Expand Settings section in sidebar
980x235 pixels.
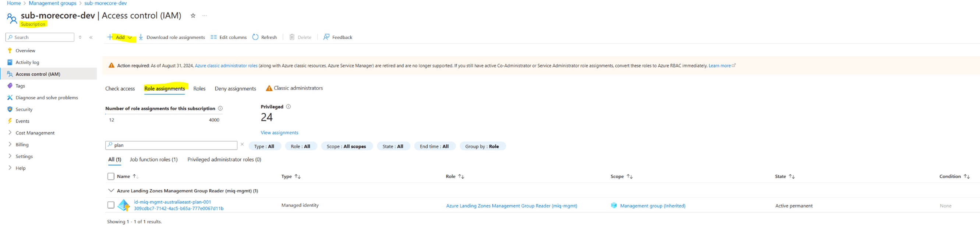(x=10, y=156)
